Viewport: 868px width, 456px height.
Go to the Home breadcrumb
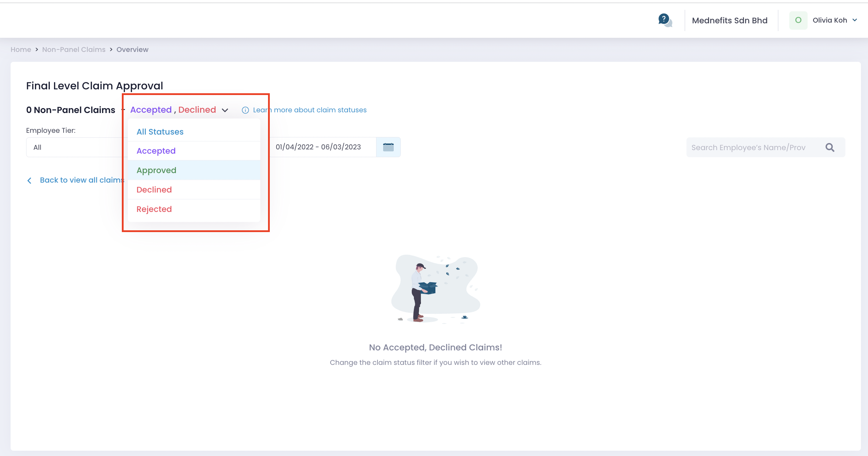[x=20, y=49]
